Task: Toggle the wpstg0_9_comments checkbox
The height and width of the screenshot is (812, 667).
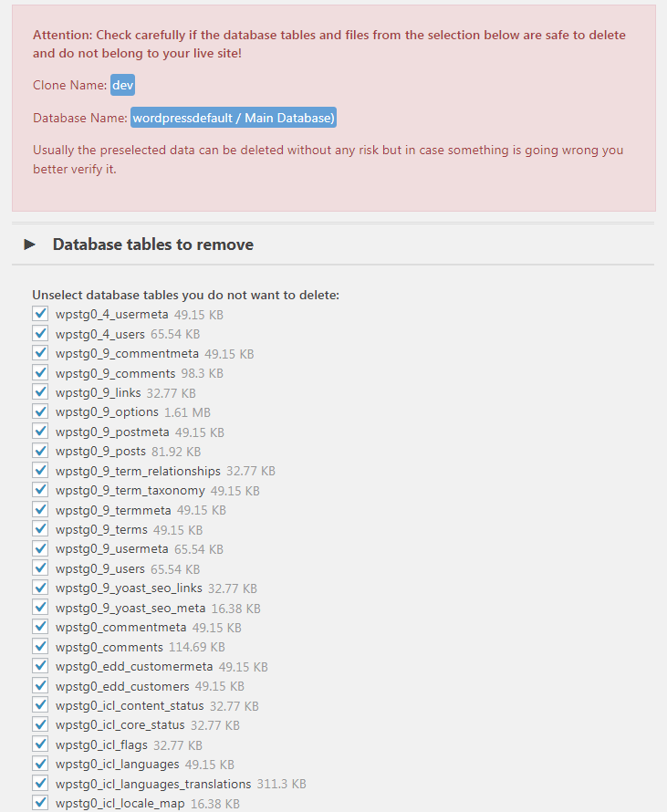Action: 40,372
